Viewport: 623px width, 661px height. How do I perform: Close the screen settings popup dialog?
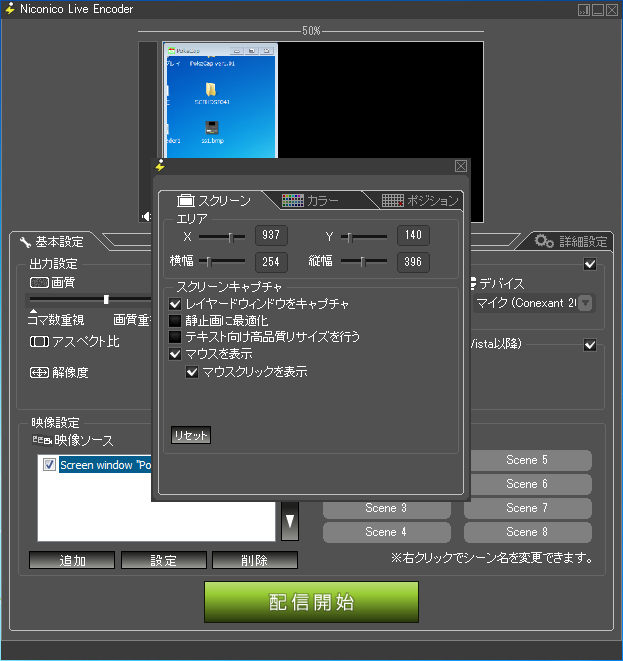coord(461,166)
